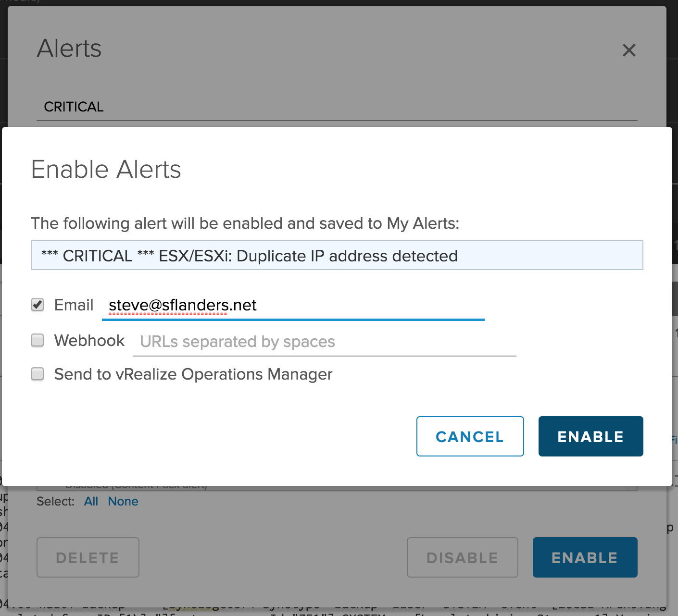
Task: Click the 'Send to vRealize Operations Manager' label text
Action: (x=193, y=374)
